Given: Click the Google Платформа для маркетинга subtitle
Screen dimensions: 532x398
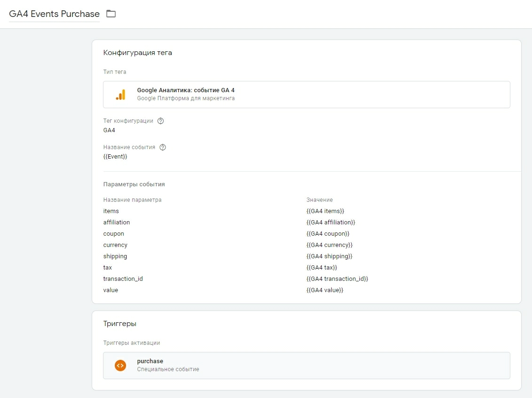Looking at the screenshot, I should click(x=186, y=98).
